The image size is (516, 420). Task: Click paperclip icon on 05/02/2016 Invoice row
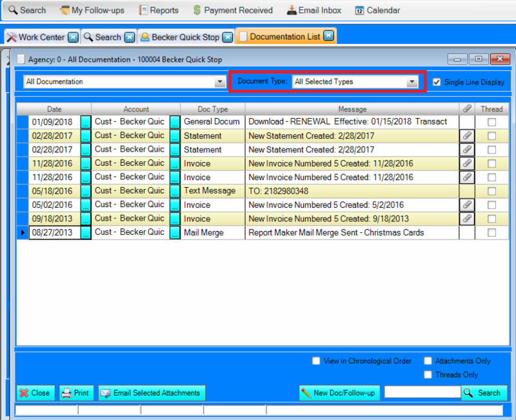click(466, 205)
